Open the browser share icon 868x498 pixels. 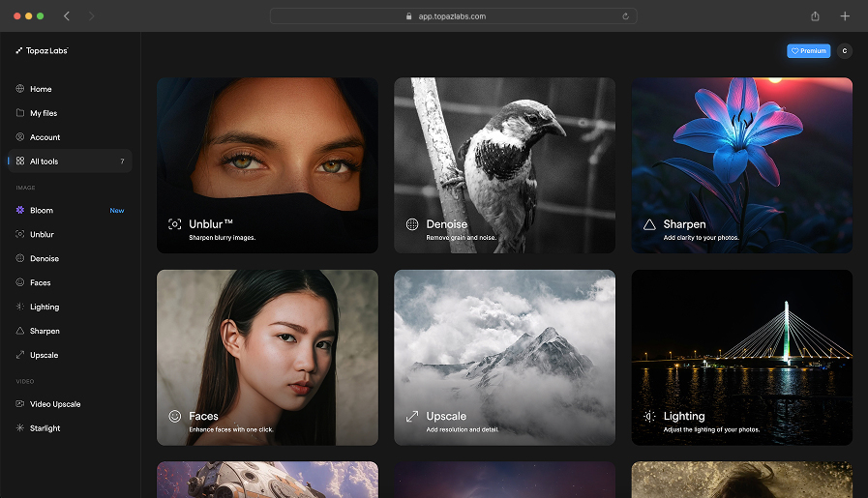point(815,16)
